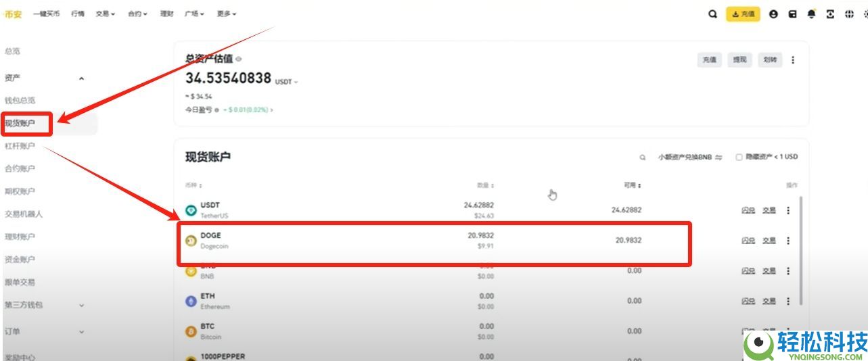The height and width of the screenshot is (361, 868).
Task: Open the wallet icon in the header
Action: [792, 14]
